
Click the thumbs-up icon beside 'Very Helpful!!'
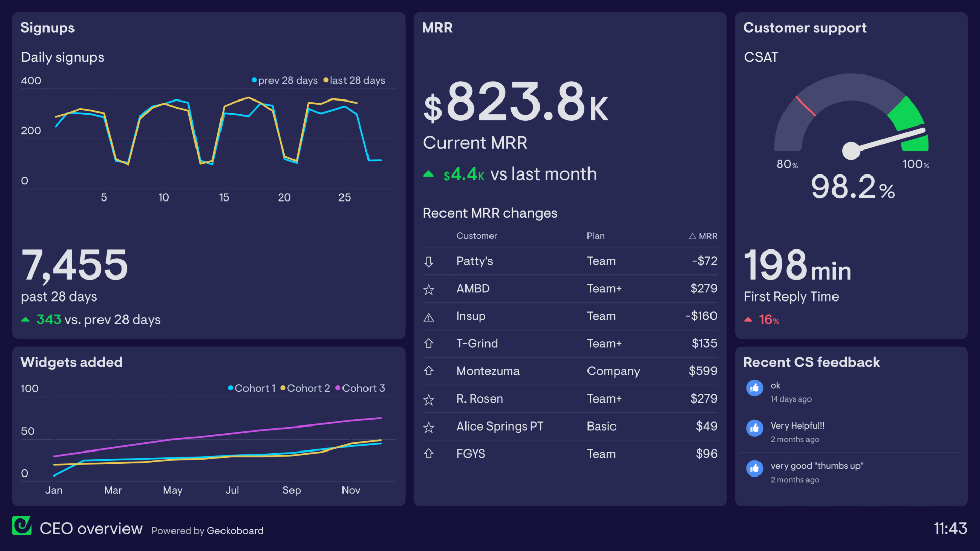pyautogui.click(x=754, y=428)
